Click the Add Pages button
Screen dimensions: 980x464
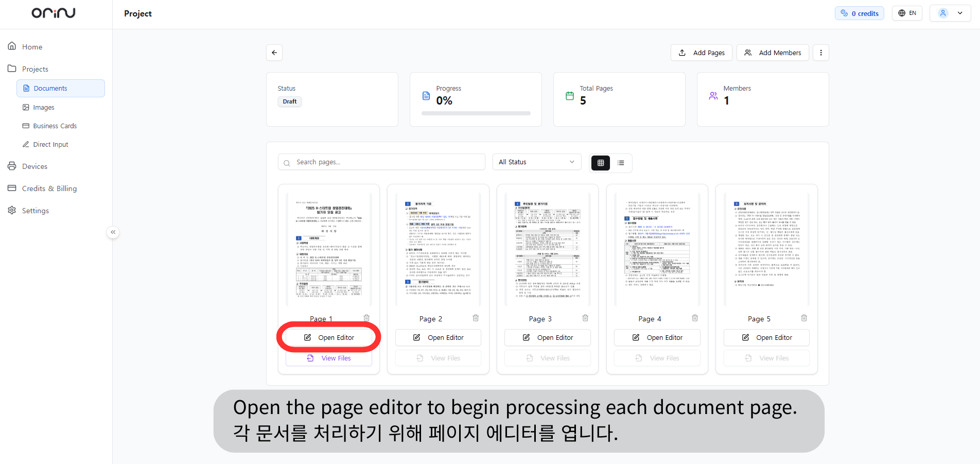[x=701, y=52]
